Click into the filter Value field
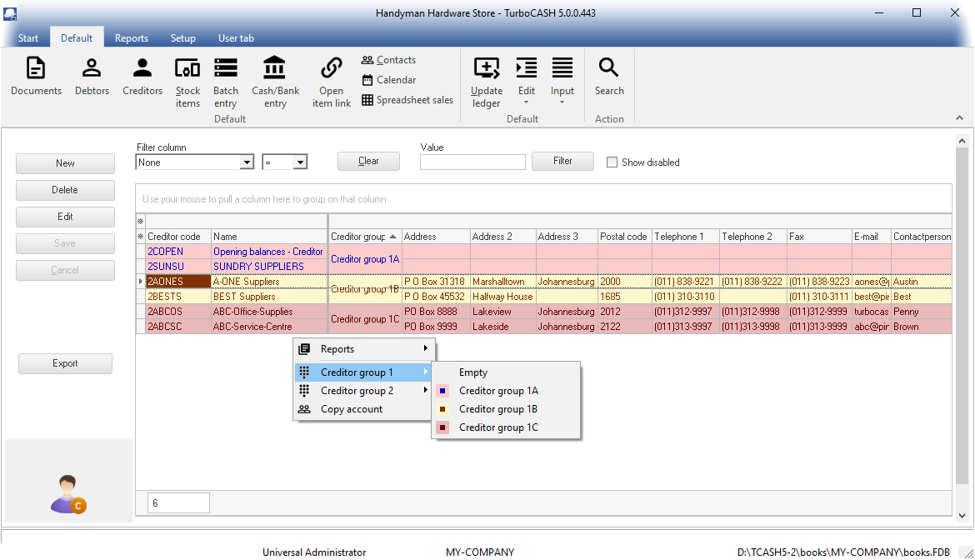This screenshot has height=560, width=975. point(472,162)
